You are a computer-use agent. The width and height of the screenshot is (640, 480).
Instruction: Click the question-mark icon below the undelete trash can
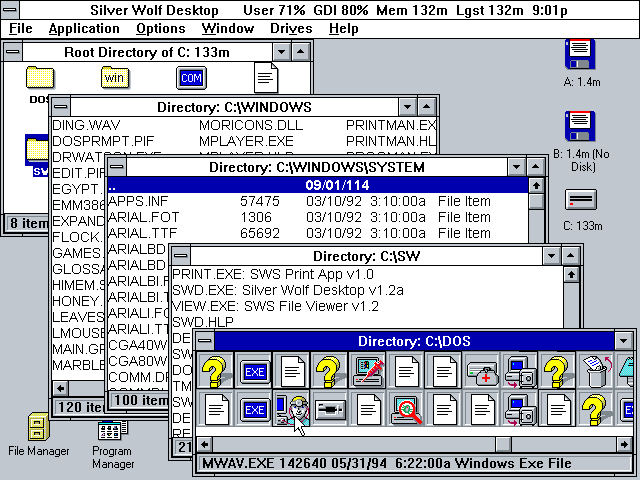[597, 409]
